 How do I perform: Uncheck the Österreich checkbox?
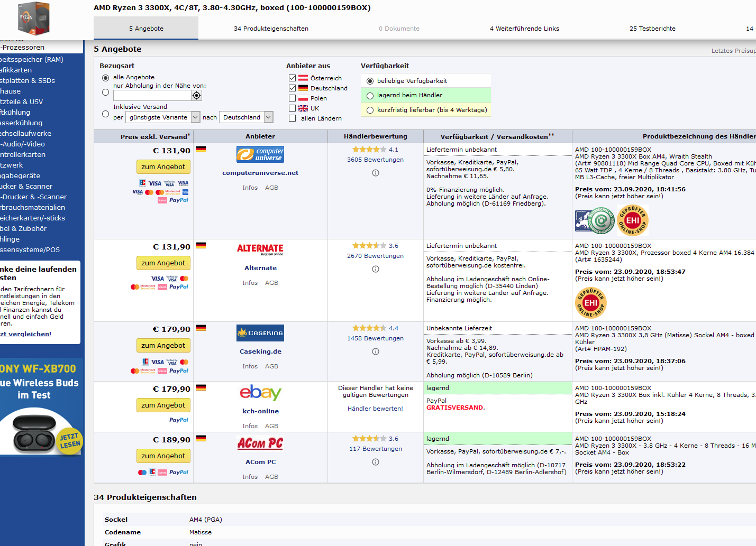click(292, 78)
